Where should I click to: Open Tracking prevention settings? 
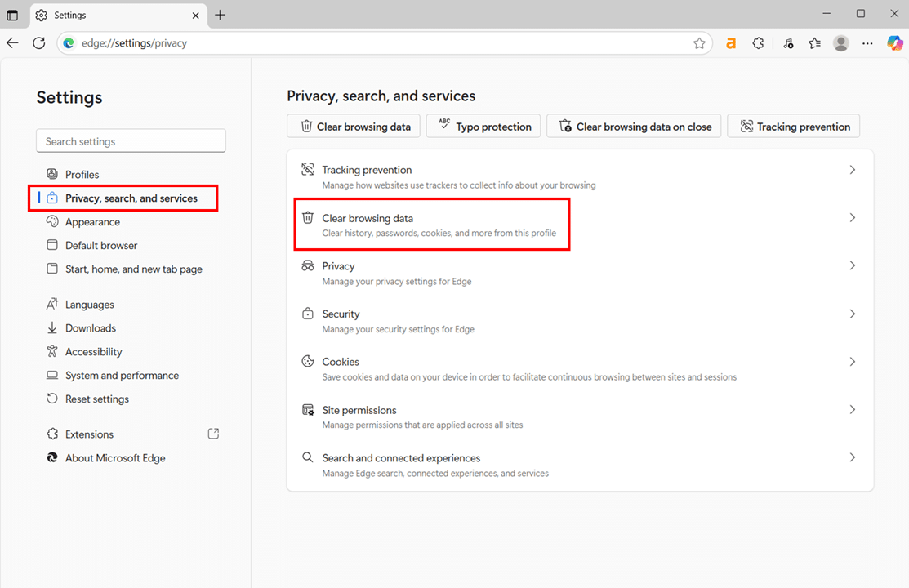click(x=580, y=169)
